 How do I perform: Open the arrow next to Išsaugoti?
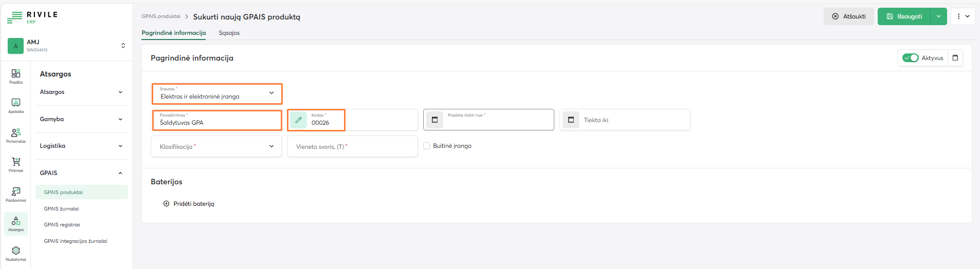pos(938,16)
